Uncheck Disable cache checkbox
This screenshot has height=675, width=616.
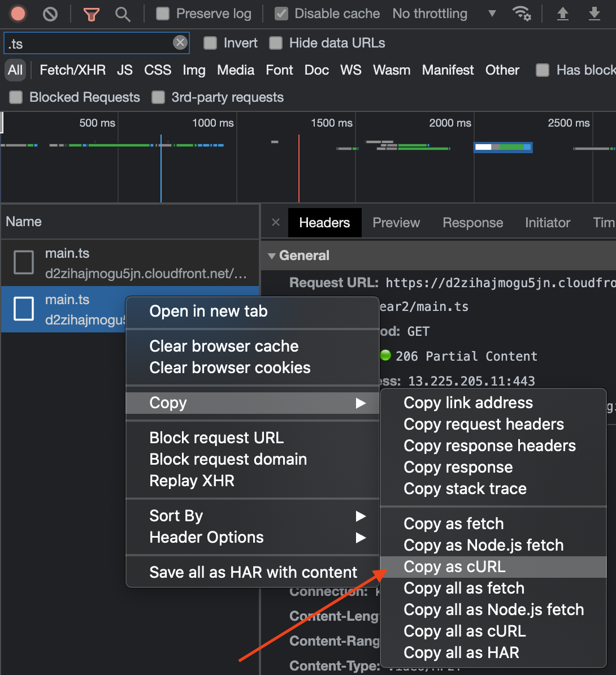click(281, 14)
